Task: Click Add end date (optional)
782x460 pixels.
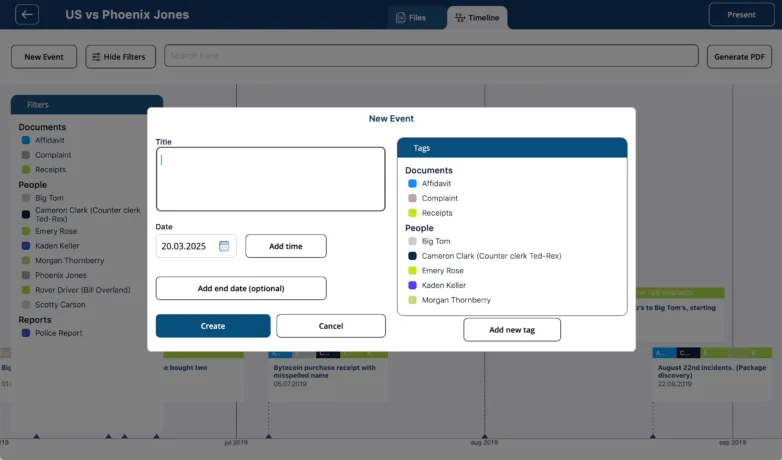Action: pos(241,288)
